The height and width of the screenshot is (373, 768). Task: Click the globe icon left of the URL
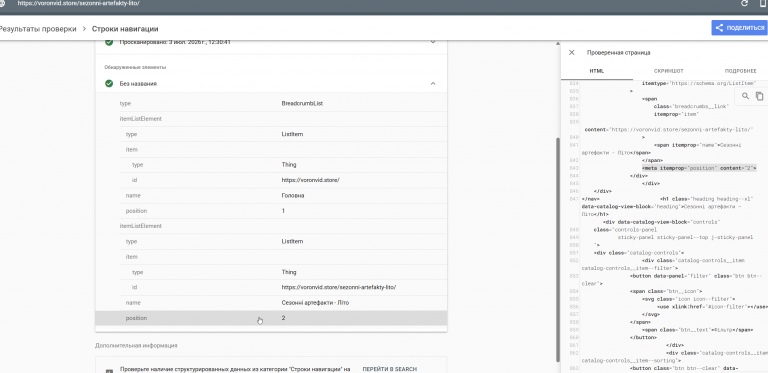2,3
